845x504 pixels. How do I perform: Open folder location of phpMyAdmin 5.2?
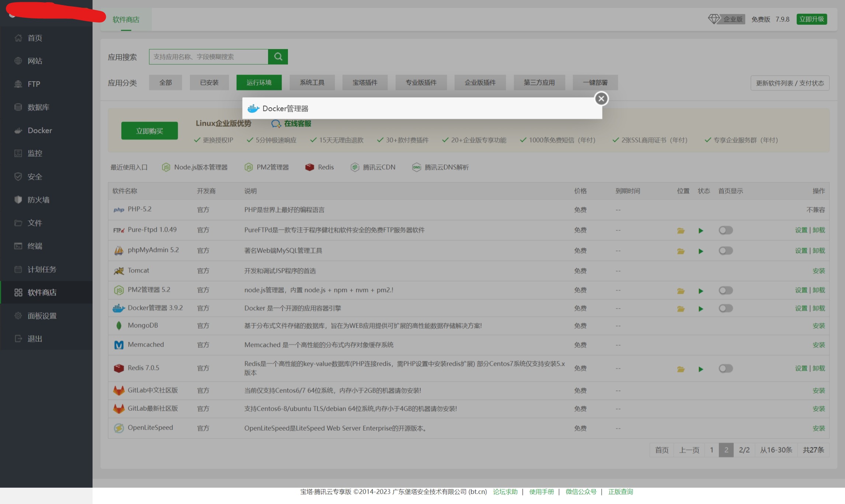681,251
